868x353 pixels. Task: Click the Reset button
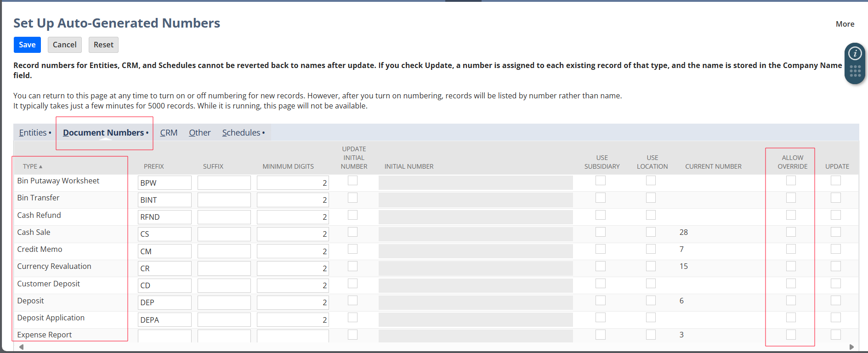103,45
